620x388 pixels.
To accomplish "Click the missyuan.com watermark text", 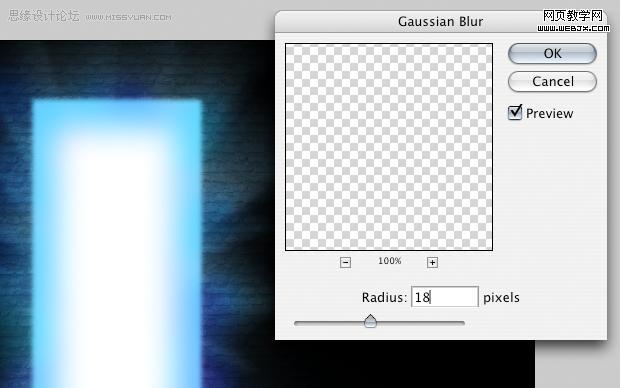I will 129,17.
